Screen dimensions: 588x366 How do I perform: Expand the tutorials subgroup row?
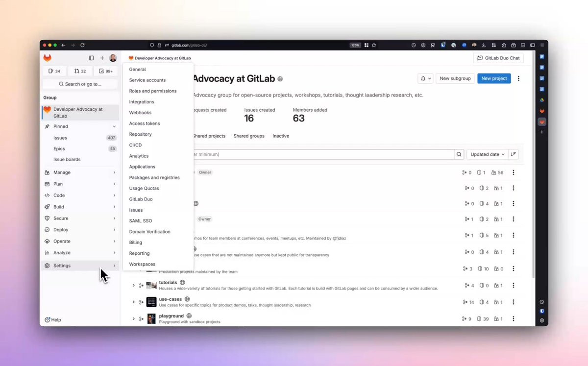tap(134, 285)
